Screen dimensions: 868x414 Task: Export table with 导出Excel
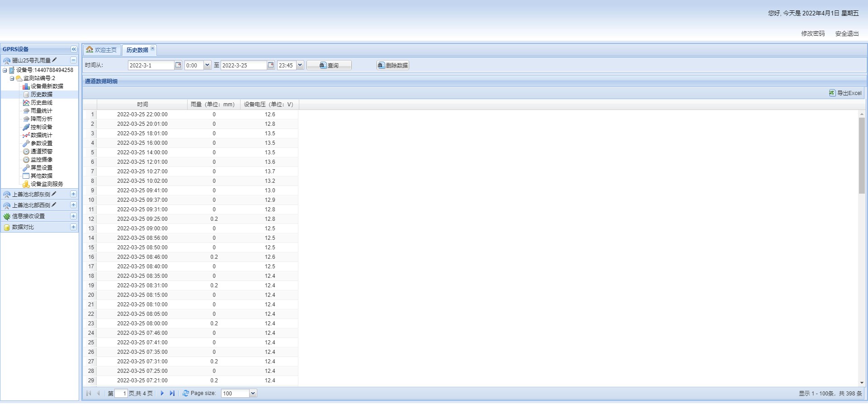pos(845,93)
